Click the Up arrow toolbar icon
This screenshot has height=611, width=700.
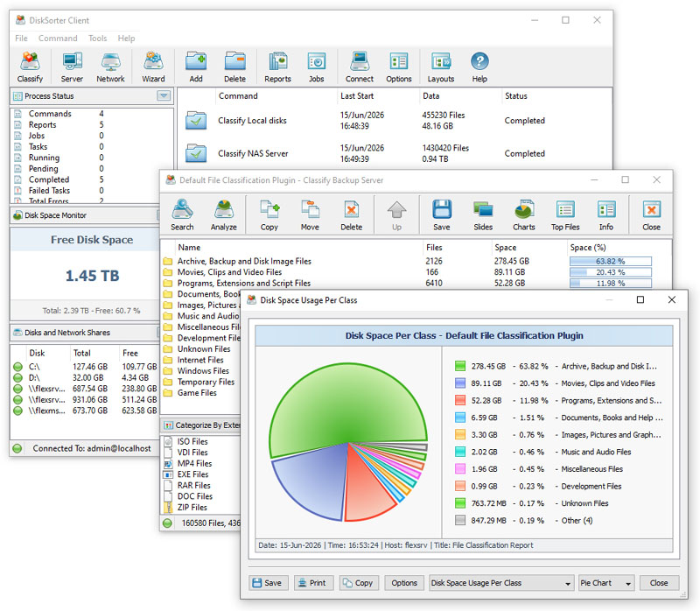[x=396, y=215]
